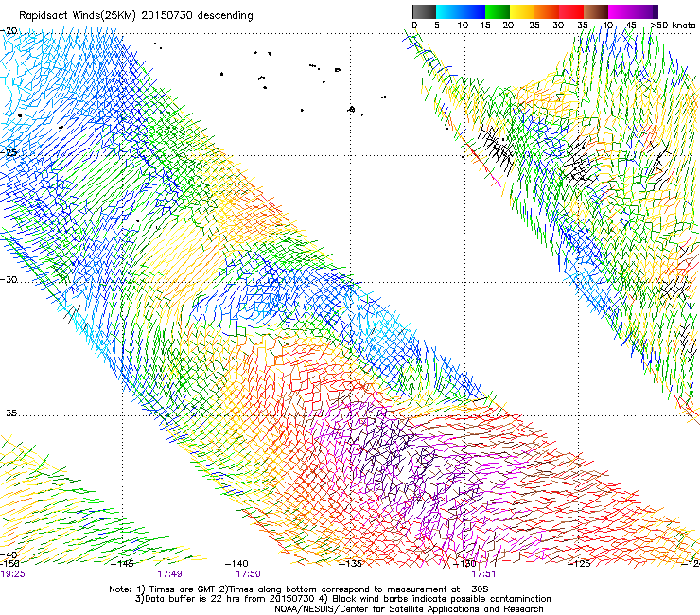Click the '10' legend scale number
700x615 pixels.
(x=463, y=26)
